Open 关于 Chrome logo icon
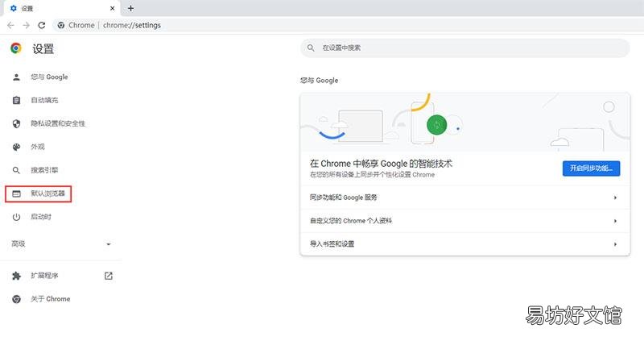The height and width of the screenshot is (341, 644). point(16,299)
